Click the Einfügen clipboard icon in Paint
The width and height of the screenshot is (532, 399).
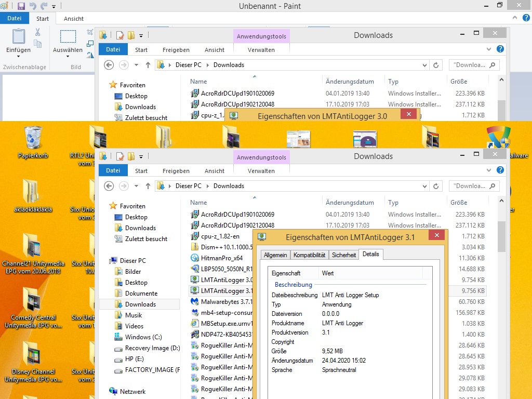(18, 36)
